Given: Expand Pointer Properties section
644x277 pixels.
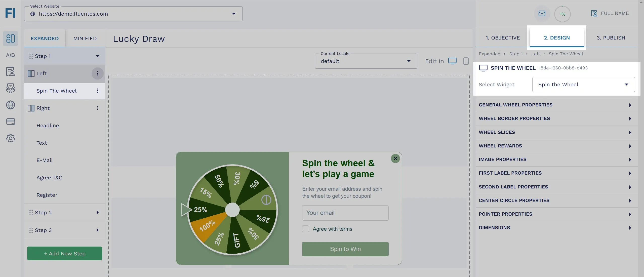Looking at the screenshot, I should [x=556, y=214].
